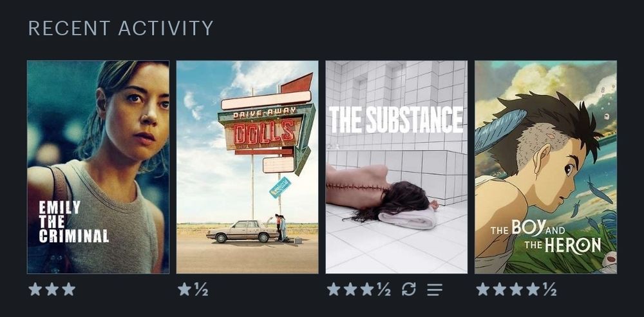The height and width of the screenshot is (317, 644).
Task: Click the Recent Activity section heading
Action: coord(121,28)
